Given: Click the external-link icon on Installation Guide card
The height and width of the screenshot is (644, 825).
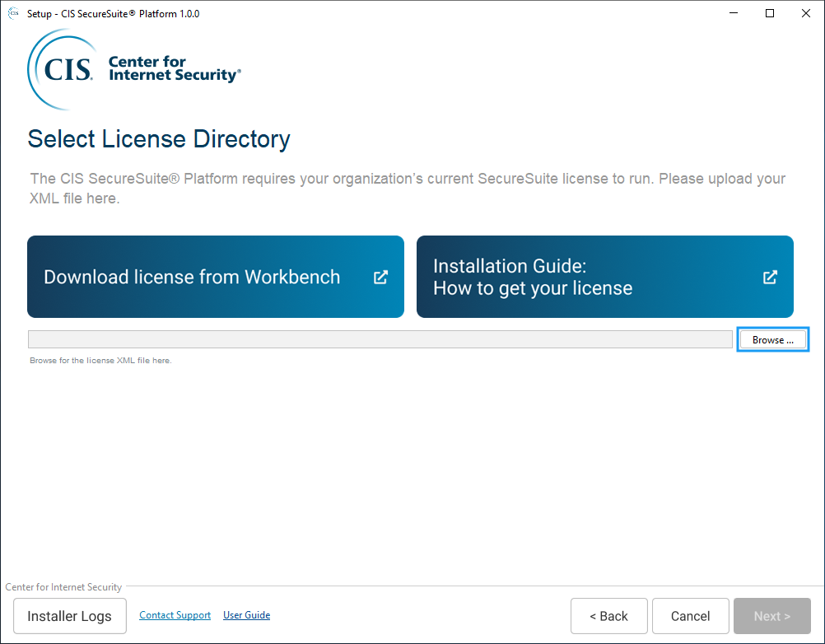Looking at the screenshot, I should coord(770,278).
